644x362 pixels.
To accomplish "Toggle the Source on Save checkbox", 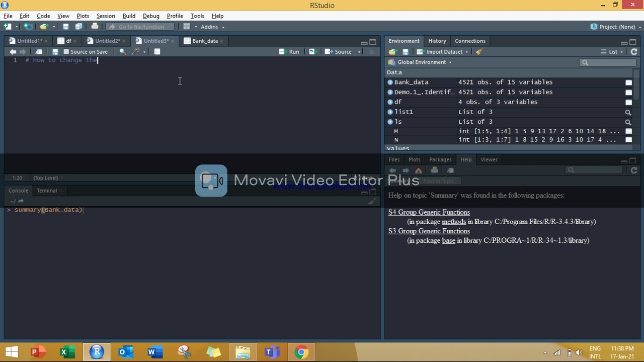I will tap(66, 52).
